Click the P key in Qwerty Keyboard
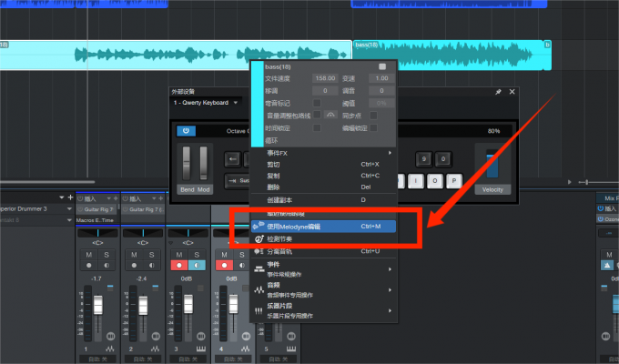The width and height of the screenshot is (619, 364). click(454, 181)
